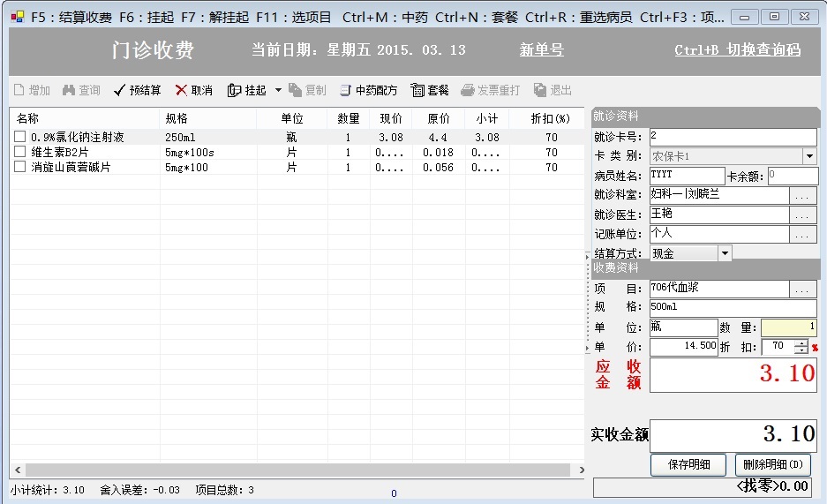The image size is (827, 504).
Task: Click the 项目总数: 3 status text
Action: click(225, 490)
